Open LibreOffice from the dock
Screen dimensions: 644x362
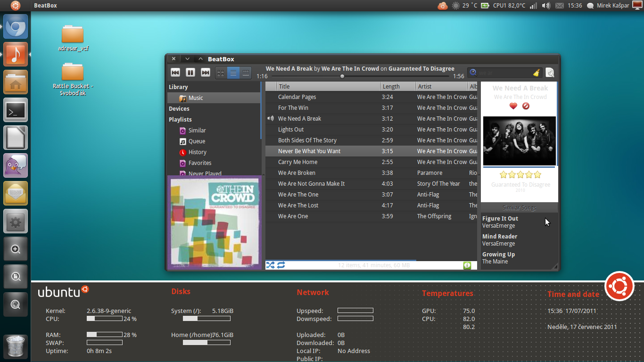(16, 138)
